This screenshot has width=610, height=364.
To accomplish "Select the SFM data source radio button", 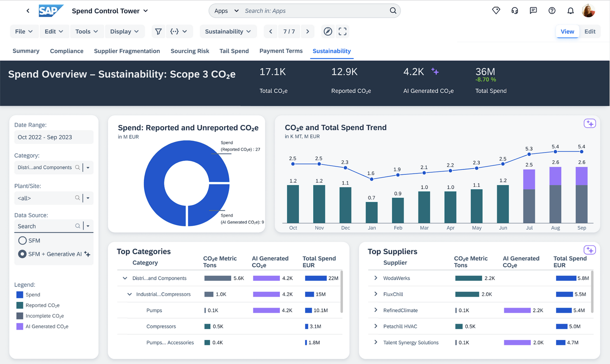I will [x=23, y=240].
